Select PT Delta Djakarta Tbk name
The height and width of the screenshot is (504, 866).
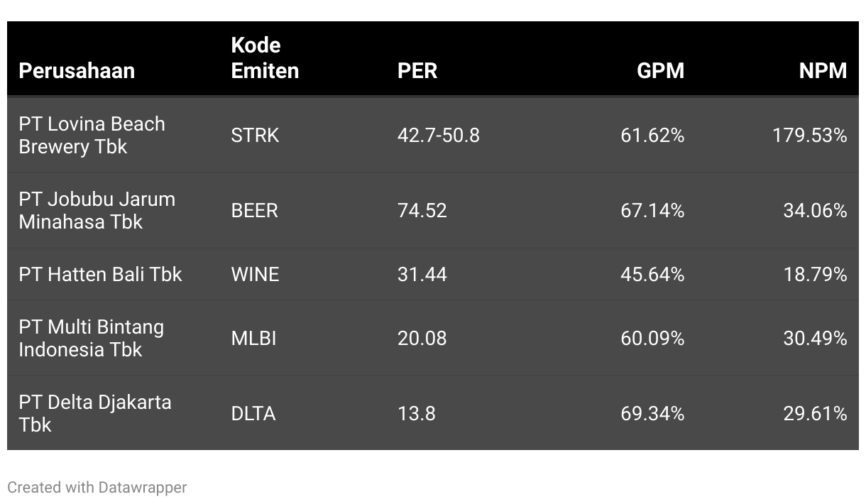(x=94, y=414)
